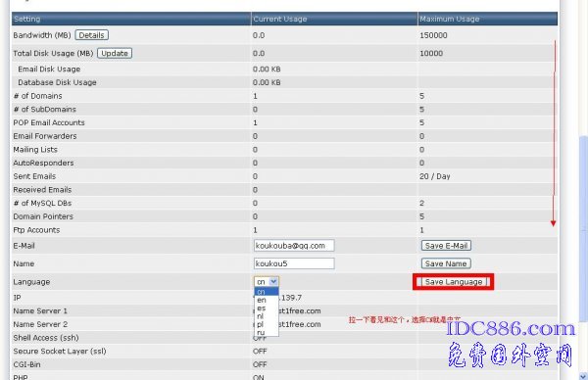Click the E-Mail input field
Viewport: 588px width, 380px height.
tap(294, 246)
